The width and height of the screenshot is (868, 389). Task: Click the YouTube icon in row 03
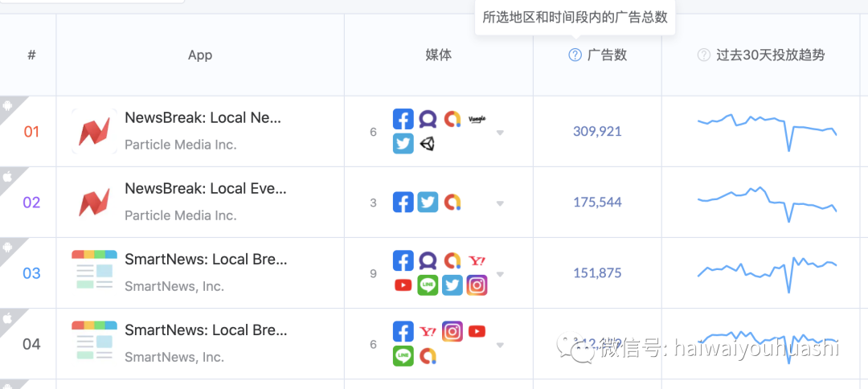click(403, 285)
